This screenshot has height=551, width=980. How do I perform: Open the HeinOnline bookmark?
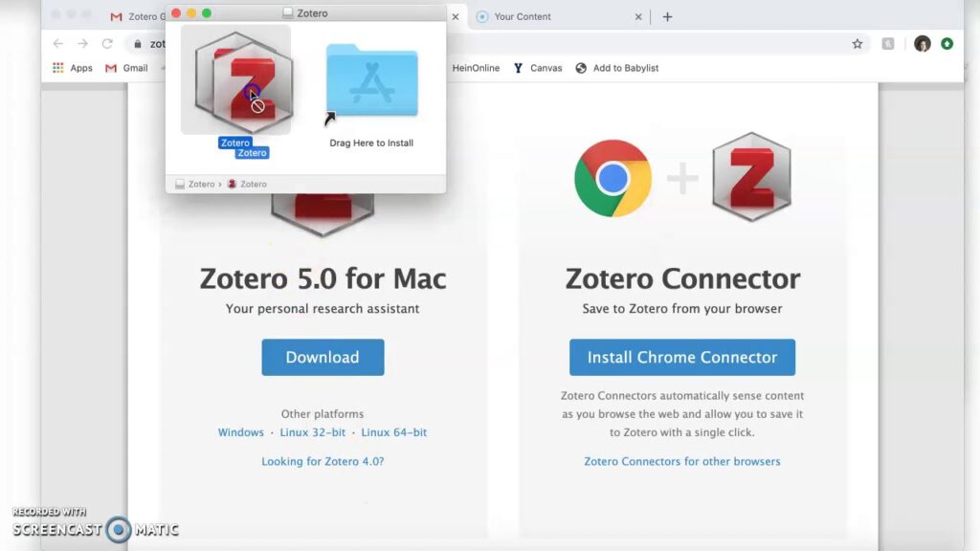pyautogui.click(x=476, y=68)
